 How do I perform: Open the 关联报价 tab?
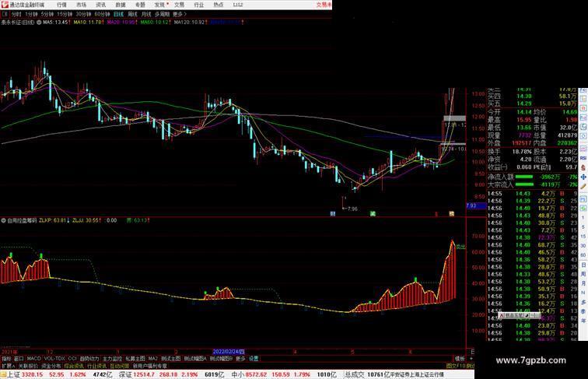tap(28, 366)
